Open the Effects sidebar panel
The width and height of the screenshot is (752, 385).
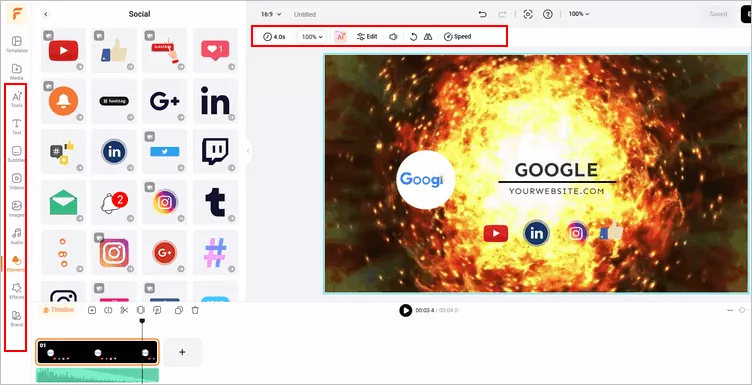(16, 291)
